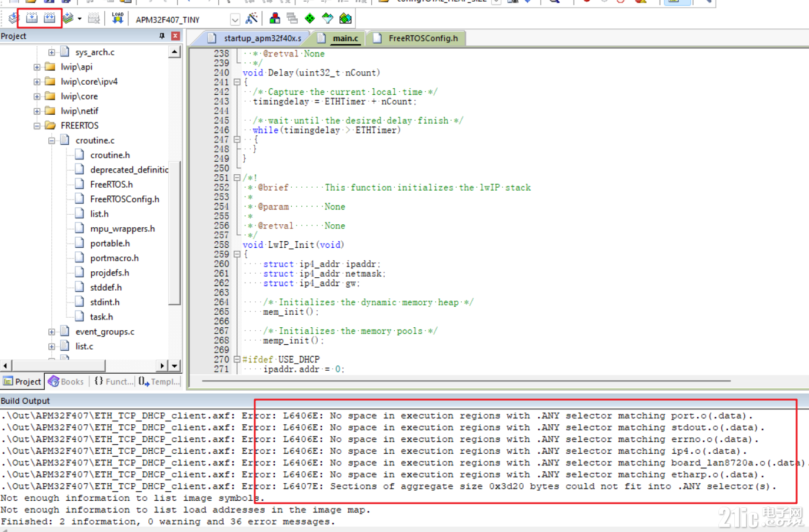The height and width of the screenshot is (532, 809).
Task: Download code to flash memory
Action: point(117,18)
